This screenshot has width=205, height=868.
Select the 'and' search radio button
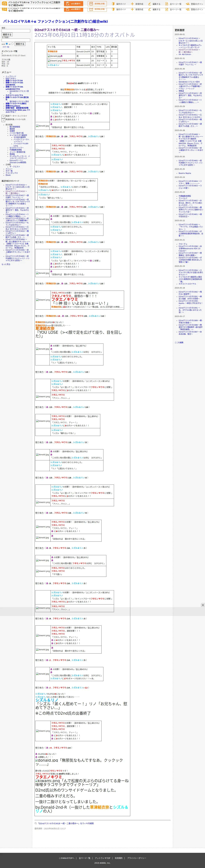[x=7, y=44]
